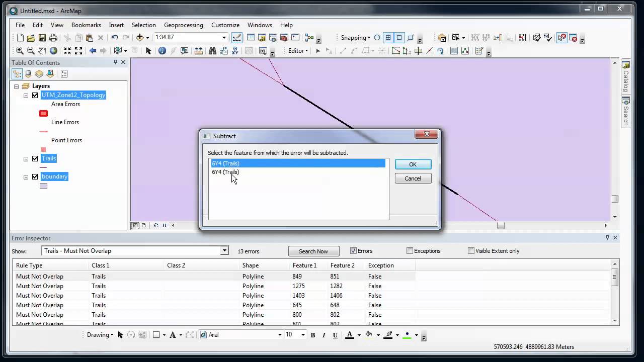Open the Print icon

coord(53,38)
